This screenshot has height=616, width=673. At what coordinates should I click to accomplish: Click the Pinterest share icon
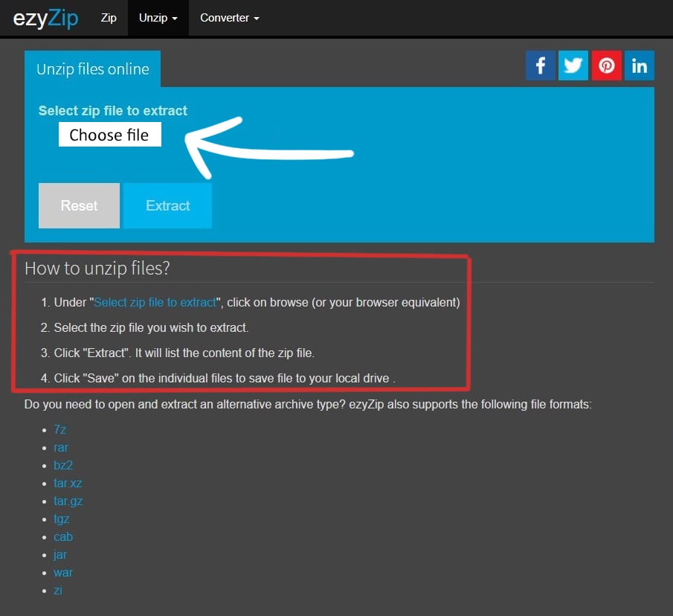pos(606,65)
